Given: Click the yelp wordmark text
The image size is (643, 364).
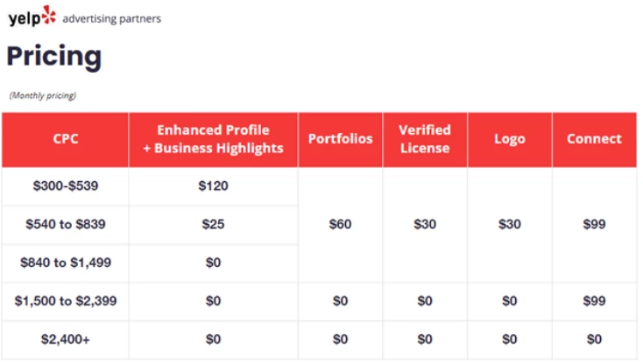Looking at the screenshot, I should (x=25, y=18).
